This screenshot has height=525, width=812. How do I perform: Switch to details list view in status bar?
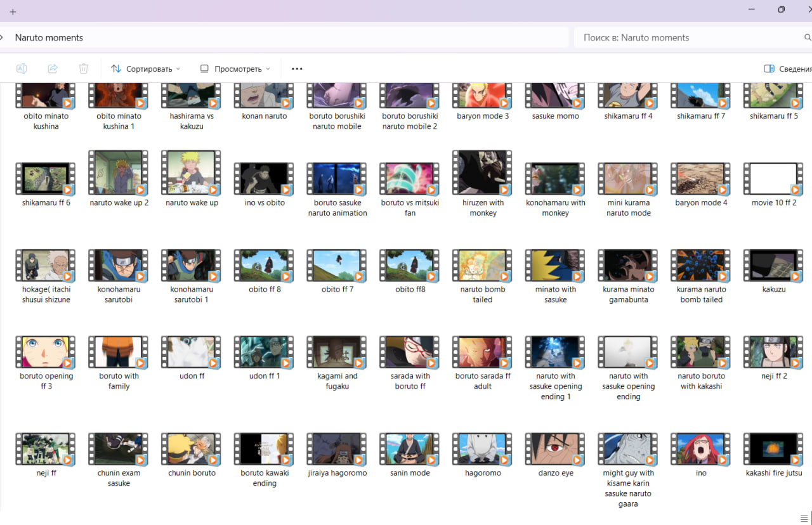coord(804,518)
